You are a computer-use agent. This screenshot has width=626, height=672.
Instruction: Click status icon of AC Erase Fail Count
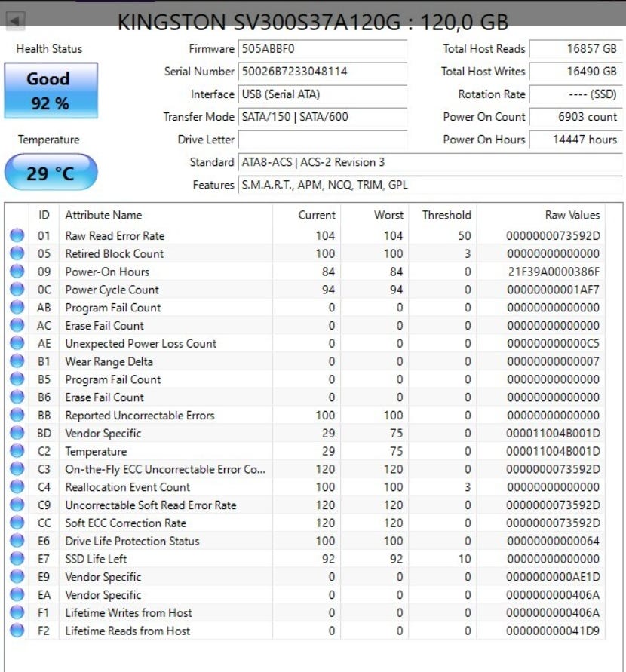(17, 325)
